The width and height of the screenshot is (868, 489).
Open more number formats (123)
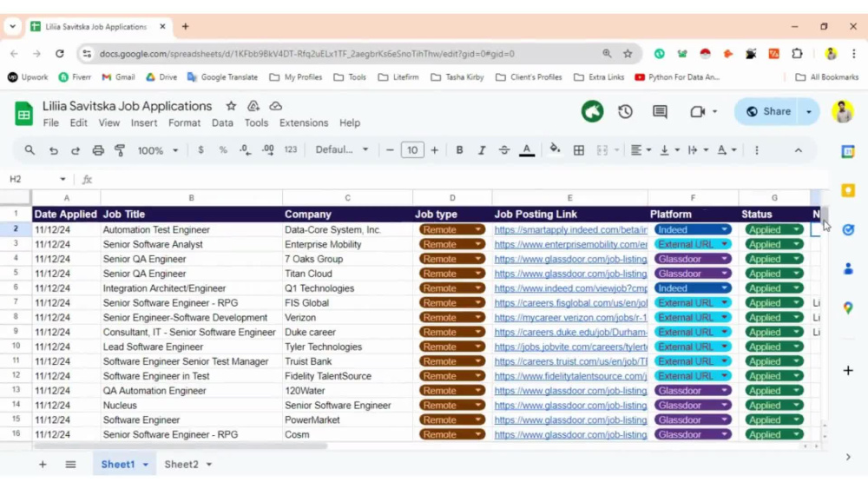point(290,149)
